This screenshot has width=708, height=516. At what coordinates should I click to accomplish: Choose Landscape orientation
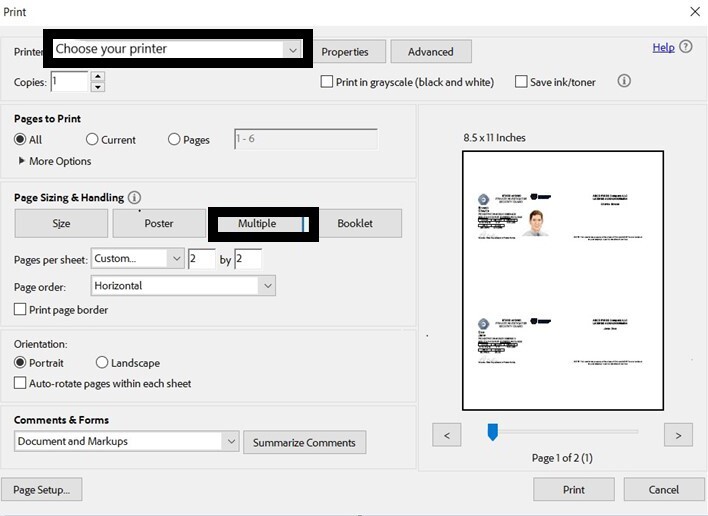click(x=102, y=362)
